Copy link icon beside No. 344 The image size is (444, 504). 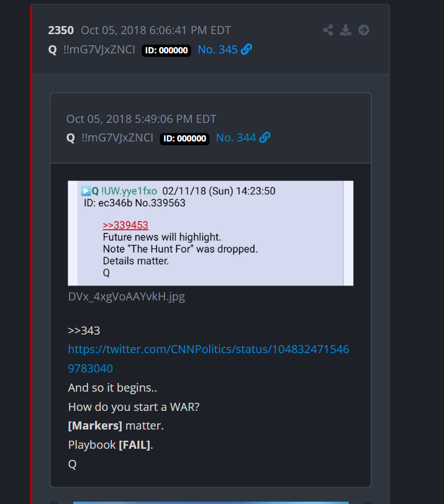point(265,138)
